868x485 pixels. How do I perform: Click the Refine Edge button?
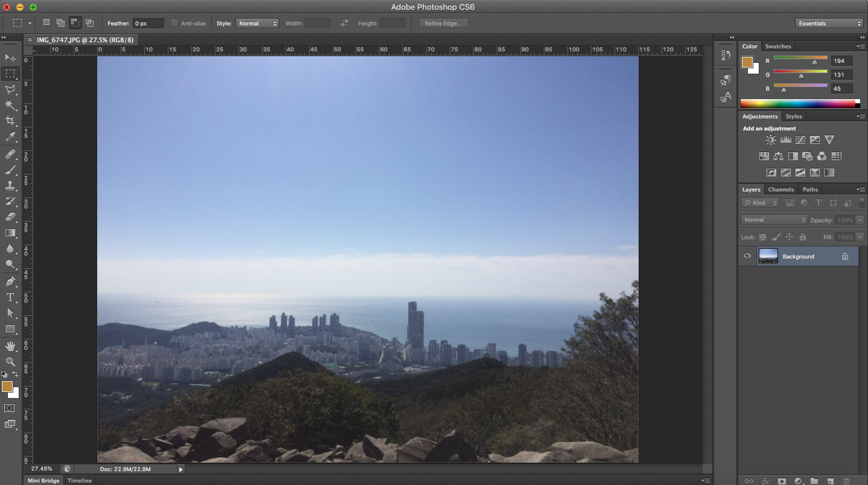(x=443, y=23)
